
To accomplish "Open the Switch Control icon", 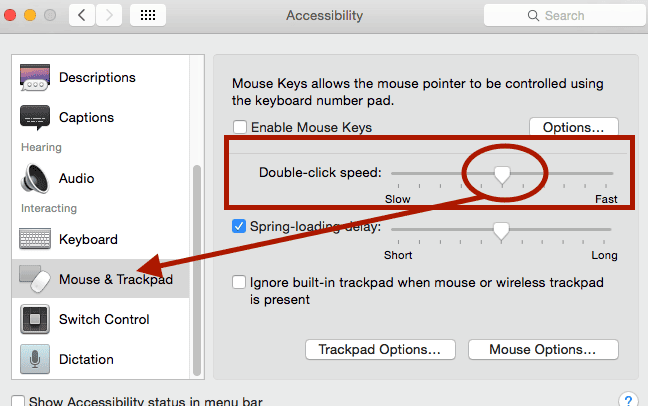I will tap(35, 319).
